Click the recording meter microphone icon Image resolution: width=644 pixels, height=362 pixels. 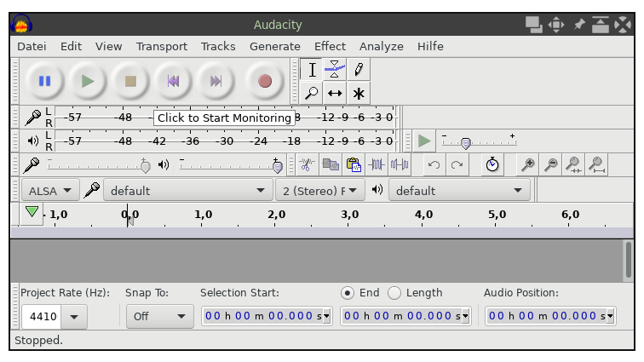click(32, 118)
